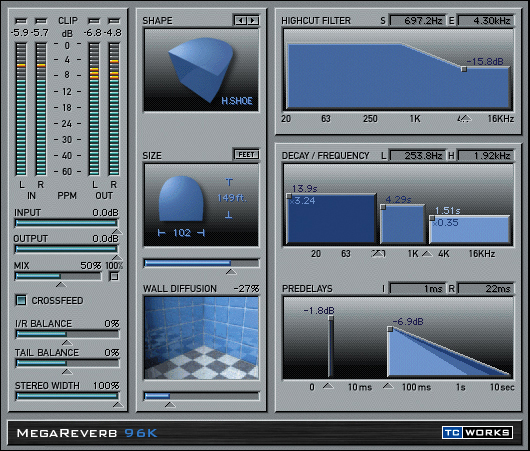This screenshot has width=530, height=451.
Task: Select the H.SHOE shape preview image
Action: tap(201, 70)
